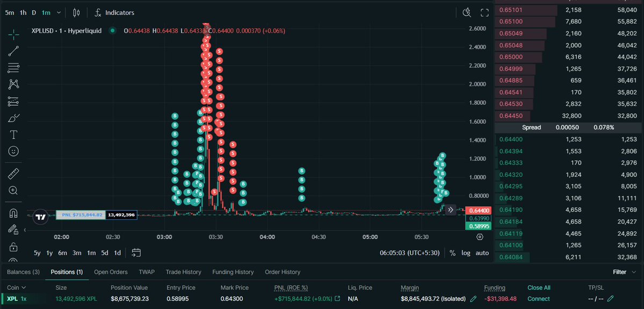Click the PNL (ROE %) column header
Viewport: 644px width, 309px height.
(x=291, y=288)
